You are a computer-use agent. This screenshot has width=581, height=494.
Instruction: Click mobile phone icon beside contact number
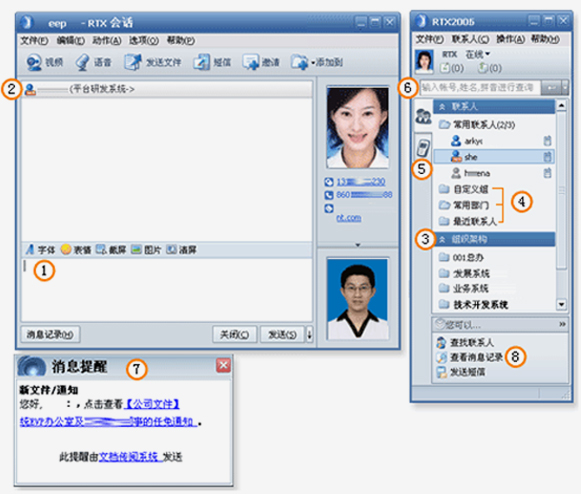pos(329,182)
